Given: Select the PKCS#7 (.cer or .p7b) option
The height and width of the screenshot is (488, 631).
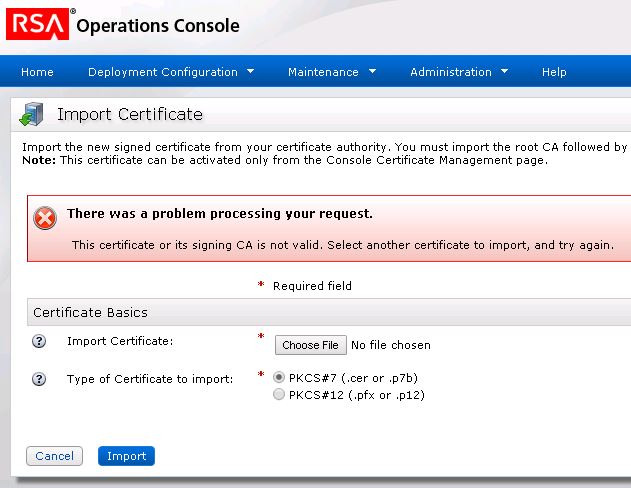Looking at the screenshot, I should tap(279, 377).
